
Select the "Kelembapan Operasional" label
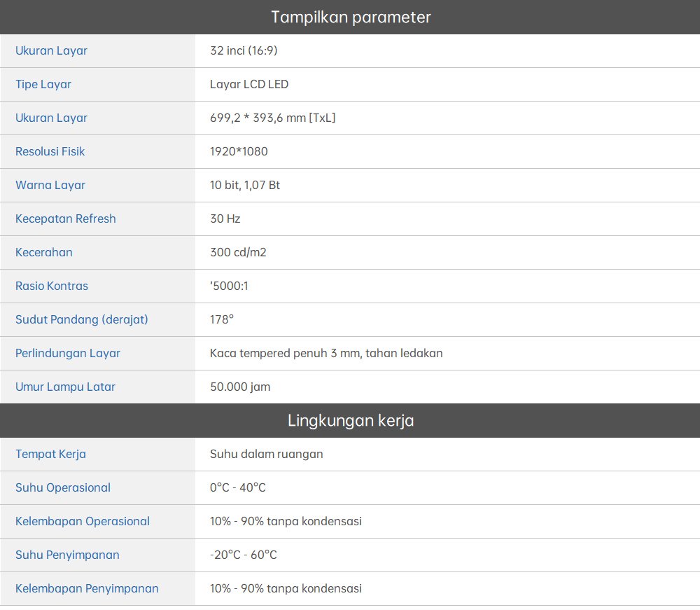(83, 521)
